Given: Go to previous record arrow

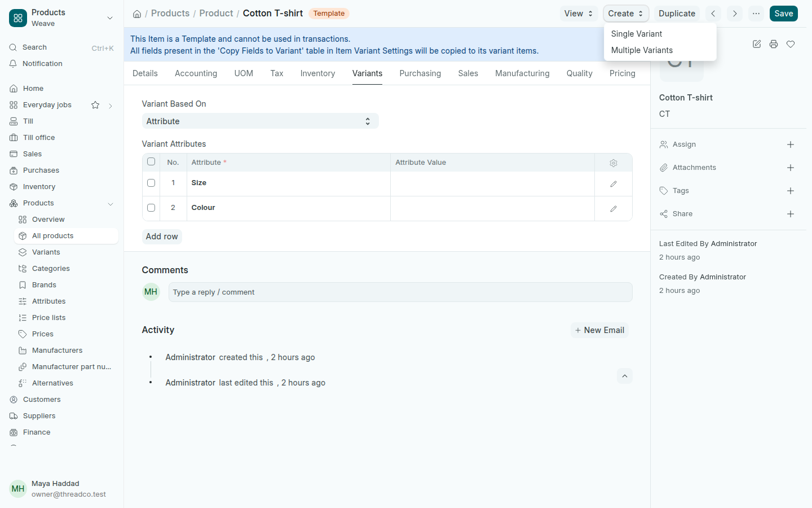Looking at the screenshot, I should (713, 14).
